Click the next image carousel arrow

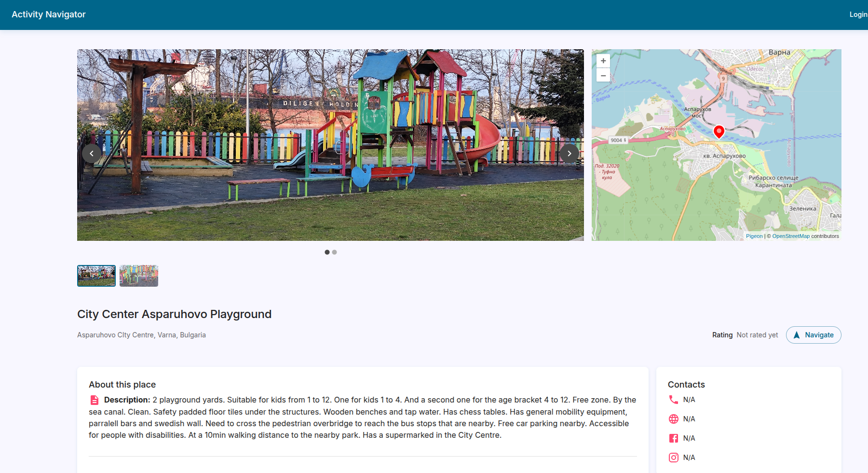pos(569,153)
